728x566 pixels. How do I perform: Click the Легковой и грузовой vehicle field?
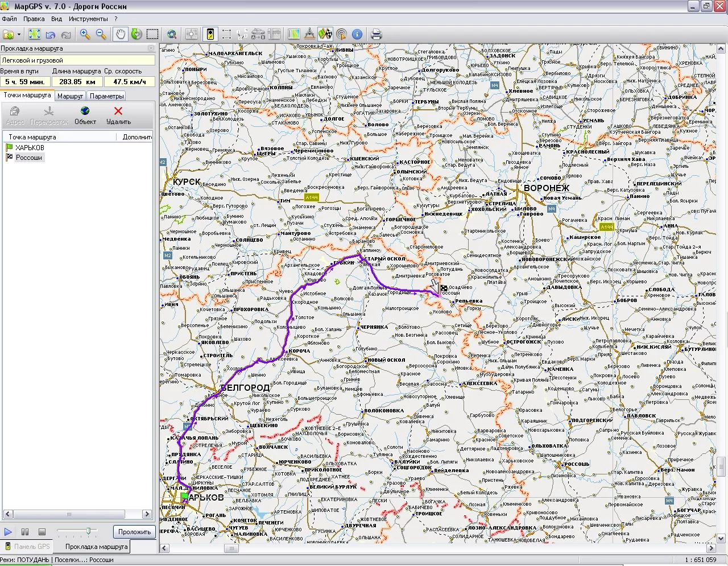[78, 60]
